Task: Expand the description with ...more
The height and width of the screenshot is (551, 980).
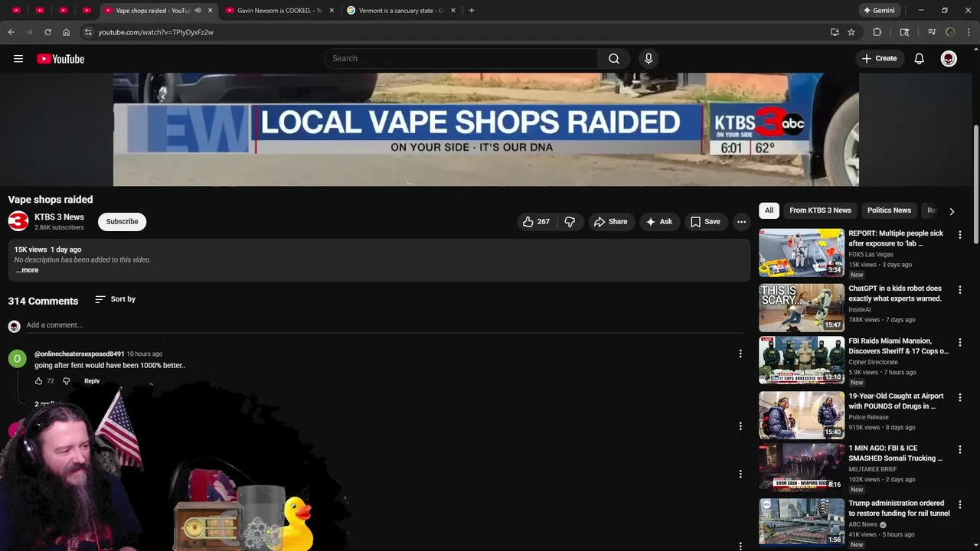Action: (x=27, y=270)
